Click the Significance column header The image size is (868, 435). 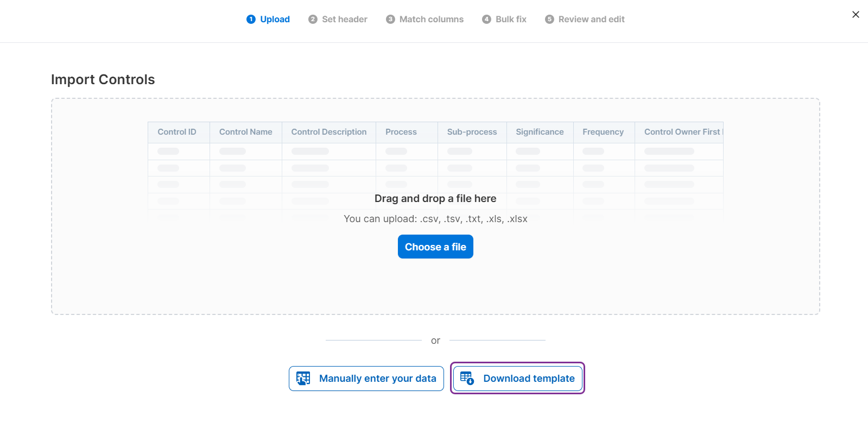(x=540, y=132)
